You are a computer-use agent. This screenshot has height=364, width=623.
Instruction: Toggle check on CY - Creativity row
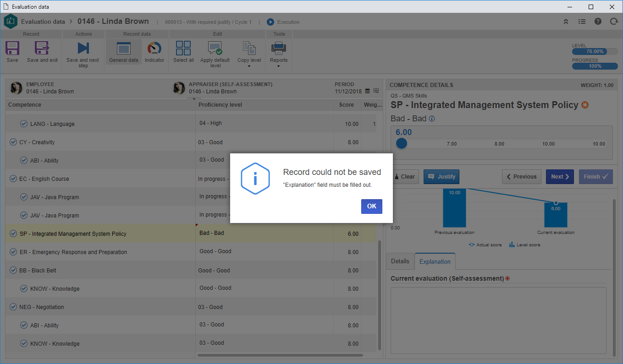click(13, 142)
